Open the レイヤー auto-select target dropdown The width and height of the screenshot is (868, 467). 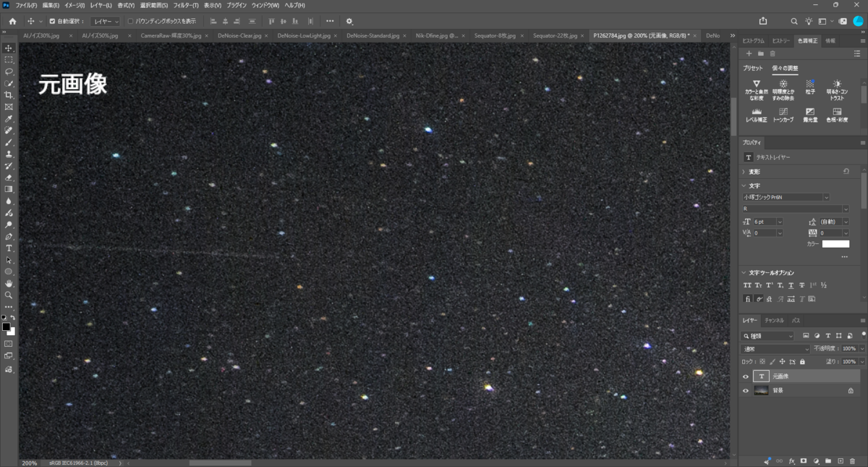pos(106,21)
